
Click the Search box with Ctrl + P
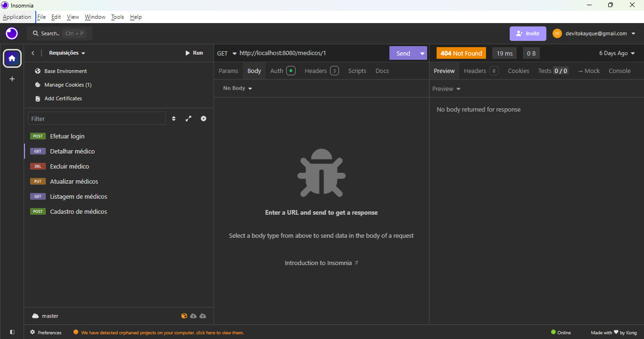pos(59,33)
